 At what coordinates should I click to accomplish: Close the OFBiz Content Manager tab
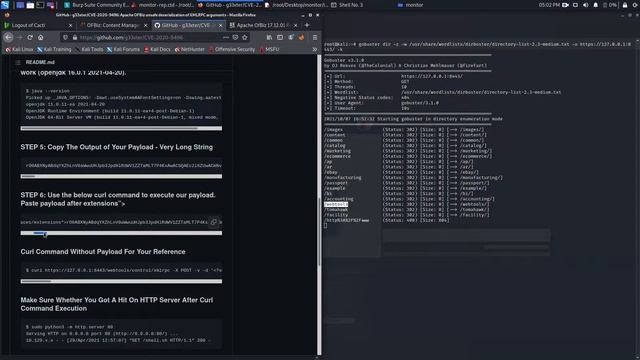tap(145, 25)
